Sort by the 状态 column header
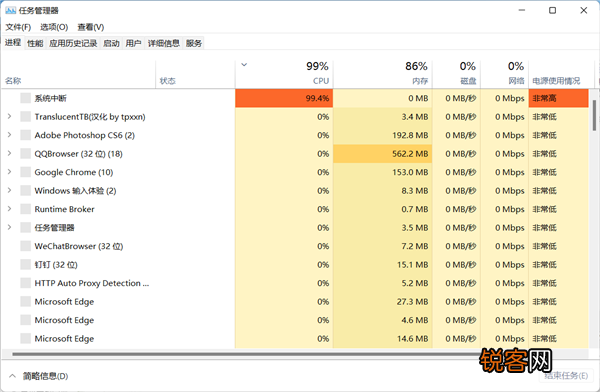600x392 pixels. 195,75
